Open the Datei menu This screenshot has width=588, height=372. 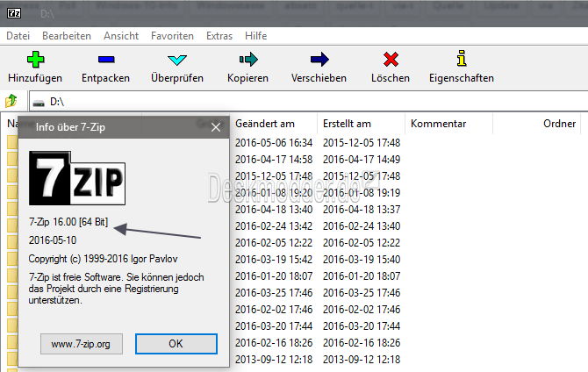coord(18,36)
